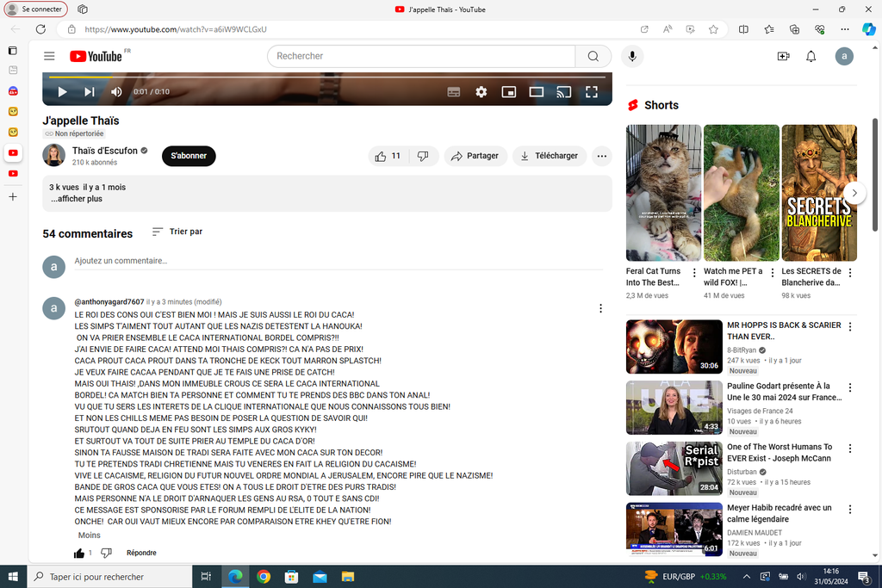Image resolution: width=882 pixels, height=588 pixels.
Task: Open options for Feral Cat short
Action: [694, 273]
